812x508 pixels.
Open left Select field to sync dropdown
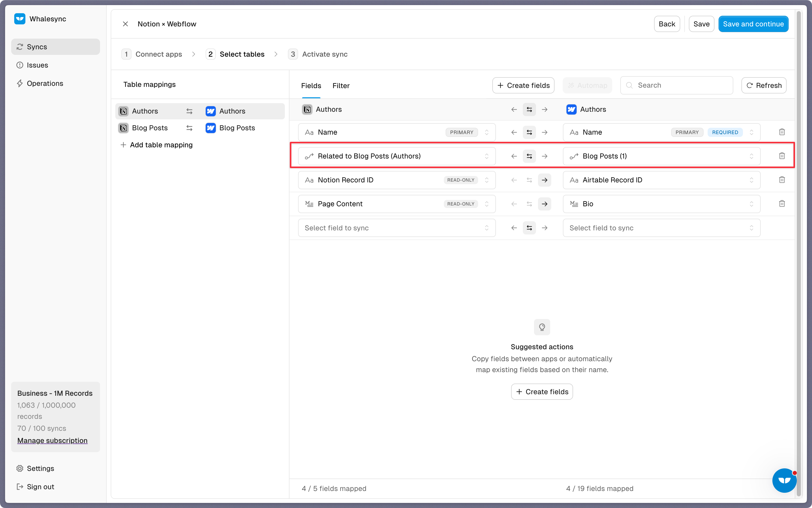coord(397,228)
